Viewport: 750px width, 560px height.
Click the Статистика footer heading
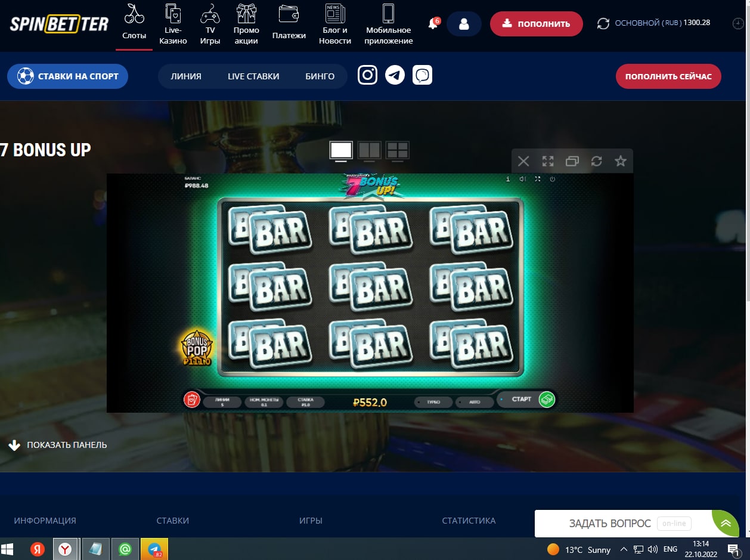tap(469, 521)
